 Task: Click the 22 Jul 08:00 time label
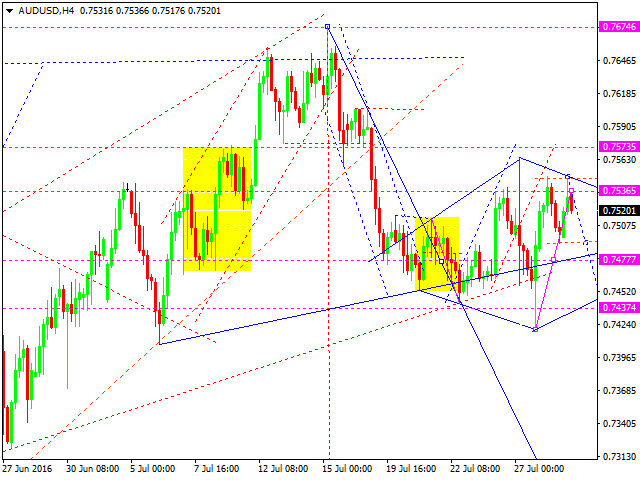(x=475, y=469)
